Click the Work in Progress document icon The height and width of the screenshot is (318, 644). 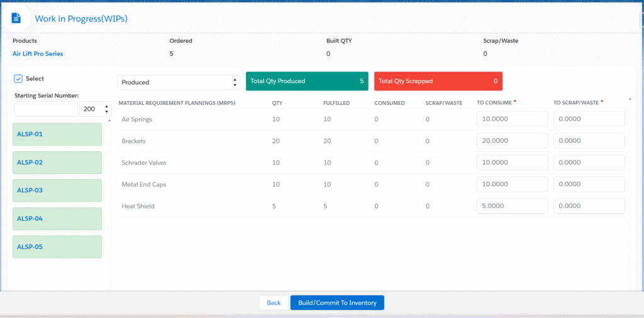point(16,18)
